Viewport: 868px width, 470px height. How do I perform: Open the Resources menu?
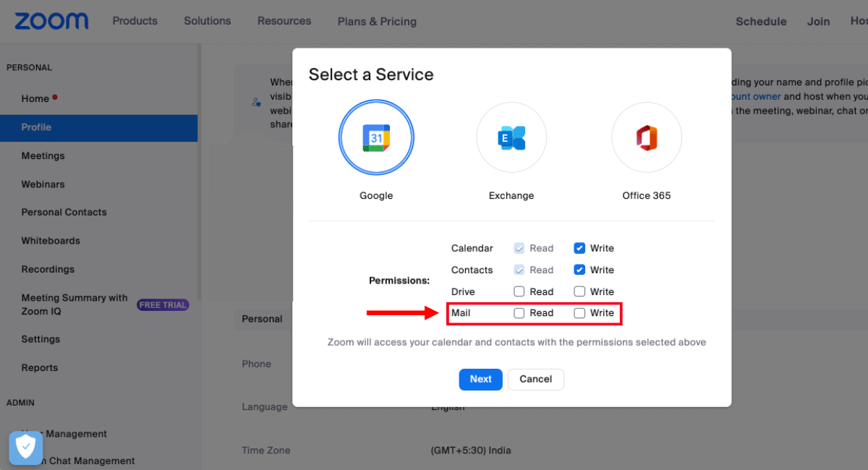284,21
